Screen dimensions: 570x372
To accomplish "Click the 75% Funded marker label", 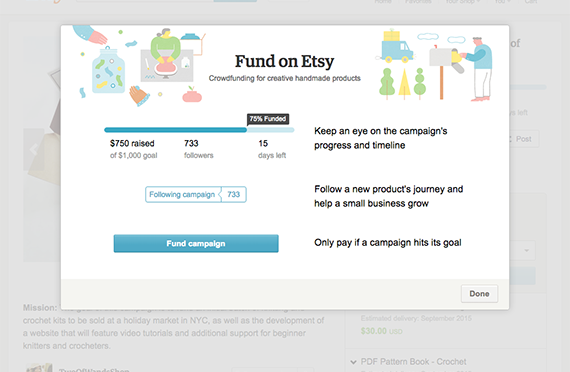I will coord(268,119).
